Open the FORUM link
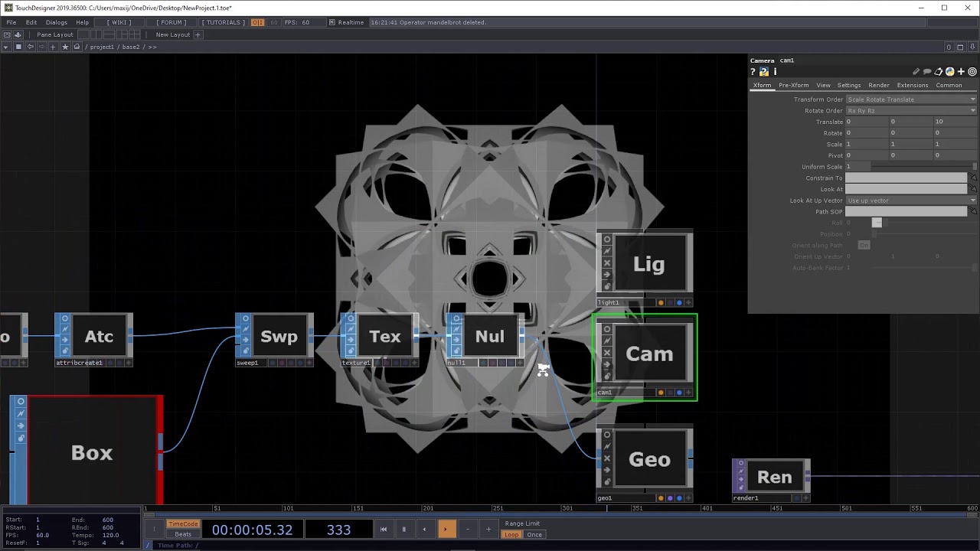The image size is (980, 551). pyautogui.click(x=170, y=22)
